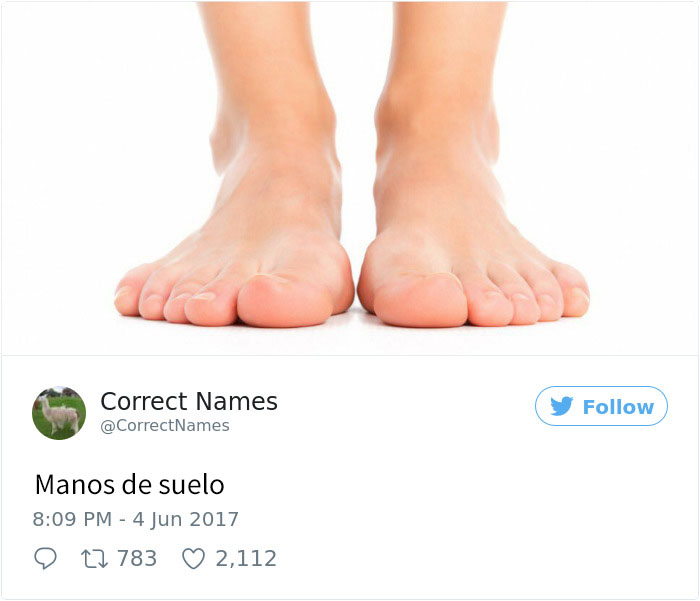Open the Correct Names display name link

point(189,401)
